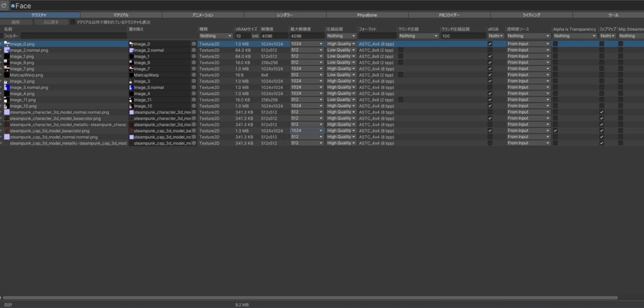644x308 pixels.
Task: Toggle crunch compression for MatcapWarp.png
Action: click(x=401, y=75)
